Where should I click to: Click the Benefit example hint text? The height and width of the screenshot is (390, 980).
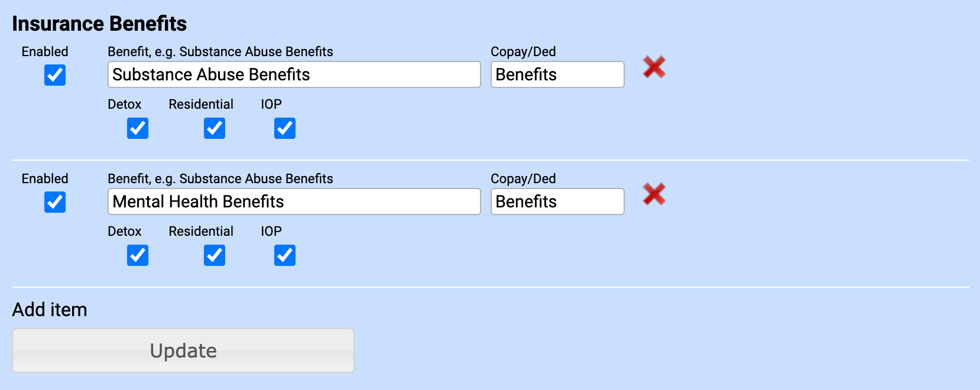[x=220, y=51]
